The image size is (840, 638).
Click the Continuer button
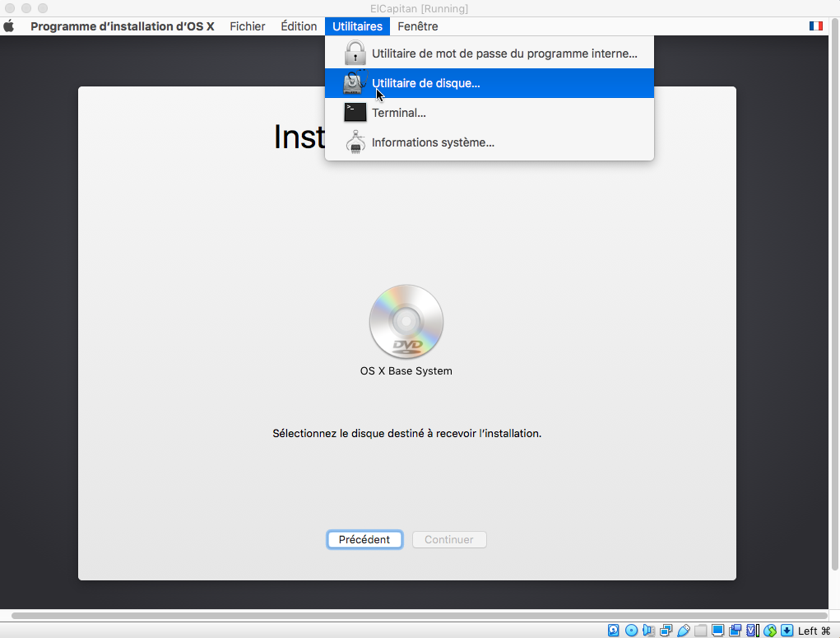coord(449,539)
